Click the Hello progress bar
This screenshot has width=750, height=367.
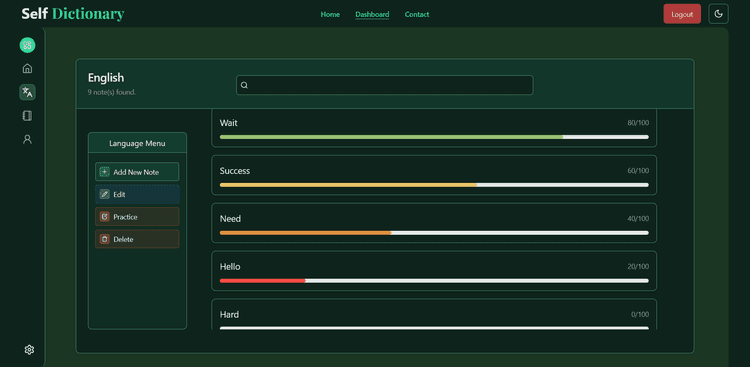coord(434,280)
